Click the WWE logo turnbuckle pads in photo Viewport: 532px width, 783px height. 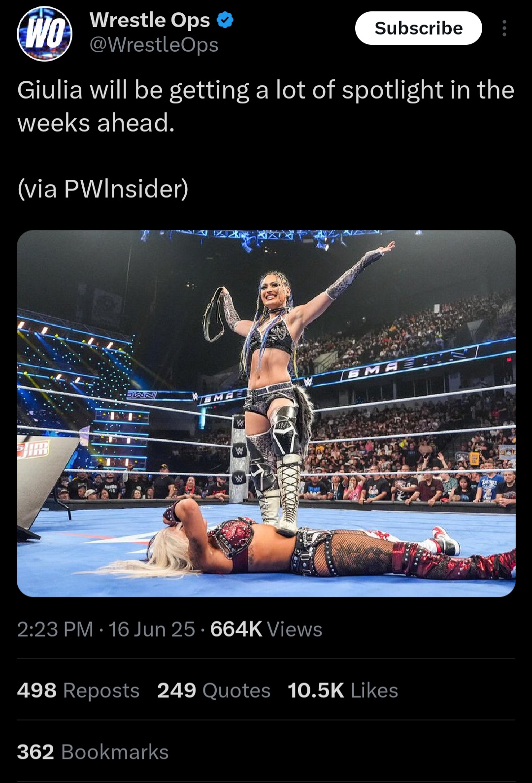pos(239,451)
